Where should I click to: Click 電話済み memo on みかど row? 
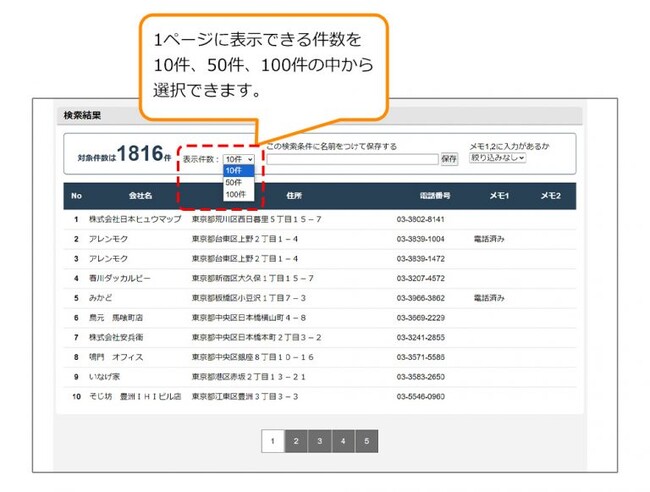pos(489,298)
